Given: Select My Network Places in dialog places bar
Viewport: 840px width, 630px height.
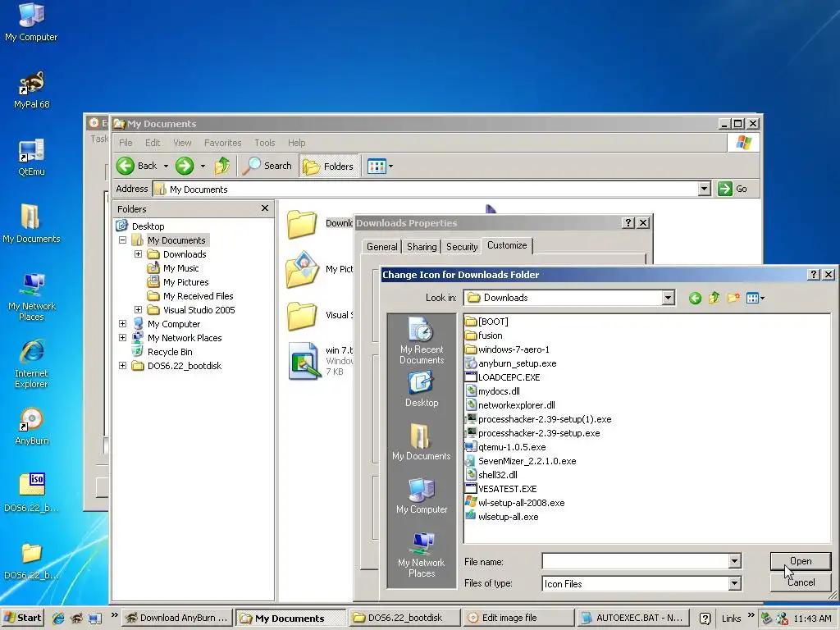Looking at the screenshot, I should (422, 555).
